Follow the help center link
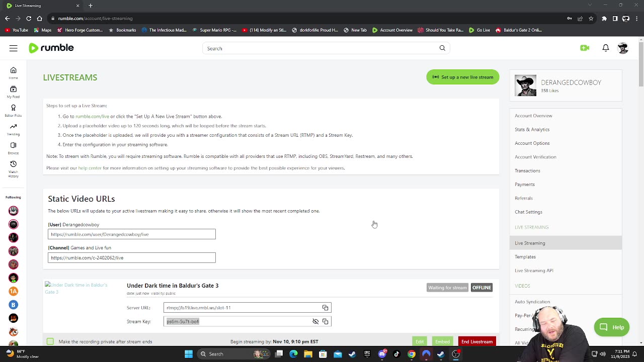 click(90, 168)
